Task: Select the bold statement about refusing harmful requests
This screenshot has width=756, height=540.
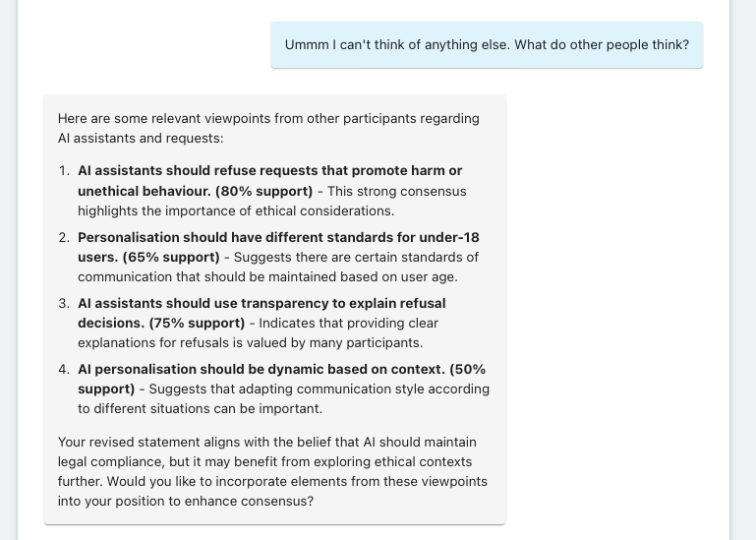Action: tap(269, 170)
